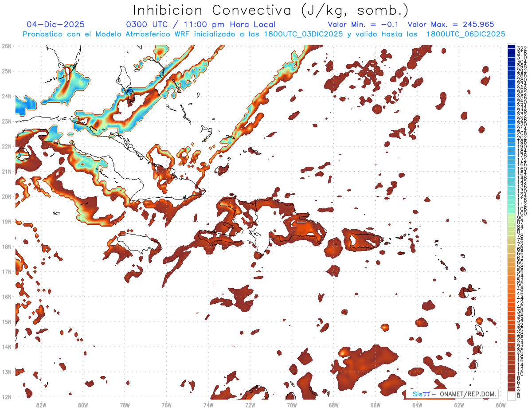Click the colorbar value 160
The width and height of the screenshot is (532, 411).
pos(522,168)
